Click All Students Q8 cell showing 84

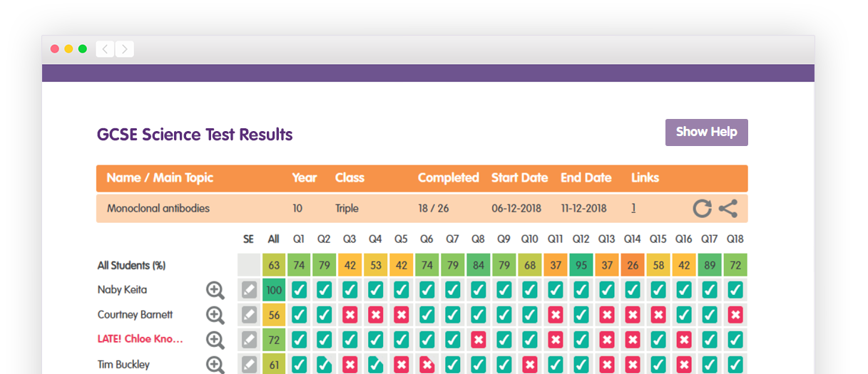click(x=479, y=265)
